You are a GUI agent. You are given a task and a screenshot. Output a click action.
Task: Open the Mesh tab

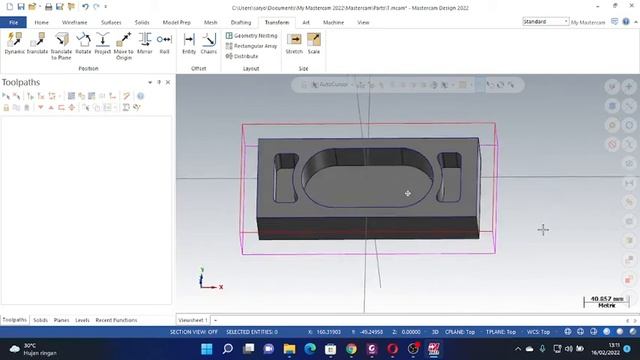(211, 22)
